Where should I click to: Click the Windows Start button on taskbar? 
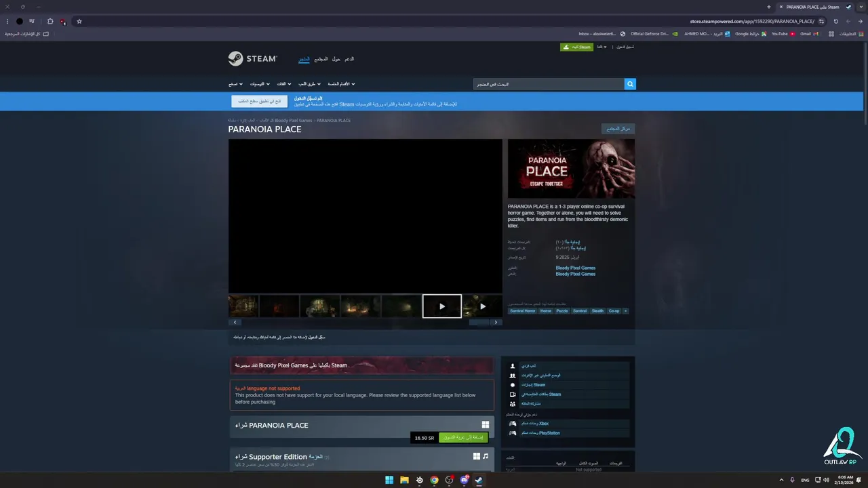click(389, 480)
